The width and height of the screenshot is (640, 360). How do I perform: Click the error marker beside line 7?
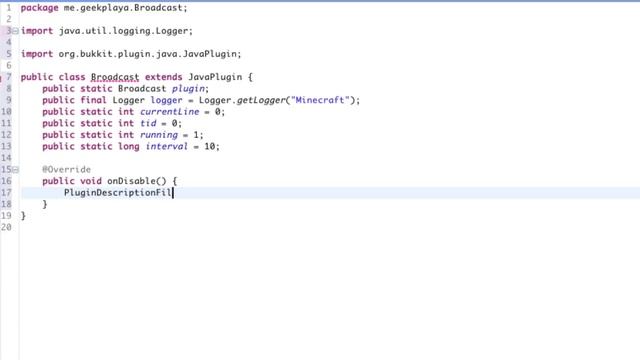pos(1,77)
